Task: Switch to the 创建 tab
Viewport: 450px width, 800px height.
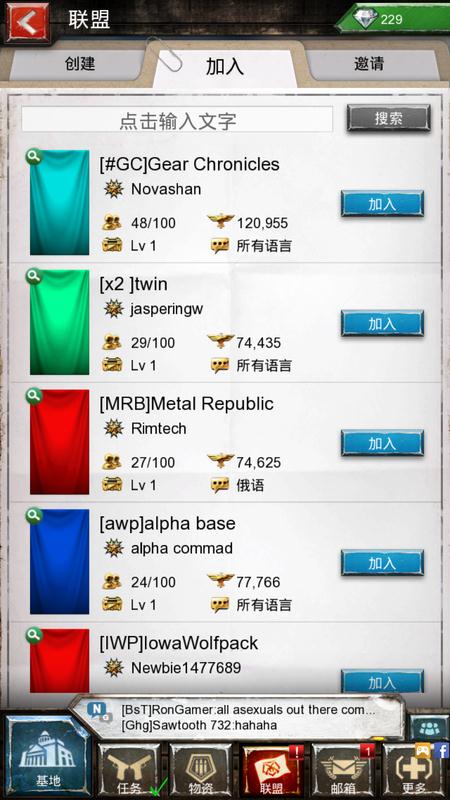Action: 80,64
